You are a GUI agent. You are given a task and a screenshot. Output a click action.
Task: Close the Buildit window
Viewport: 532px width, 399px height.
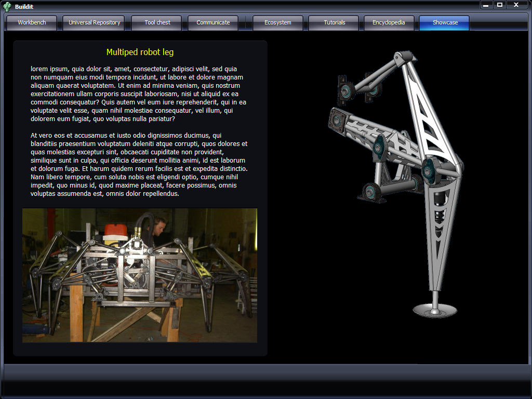[x=516, y=5]
